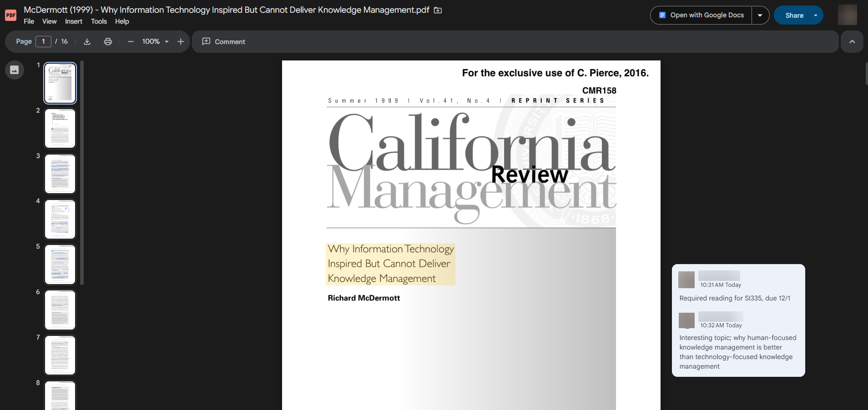Click the thumbnail panel scrollbar
The image size is (868, 410).
click(x=82, y=173)
